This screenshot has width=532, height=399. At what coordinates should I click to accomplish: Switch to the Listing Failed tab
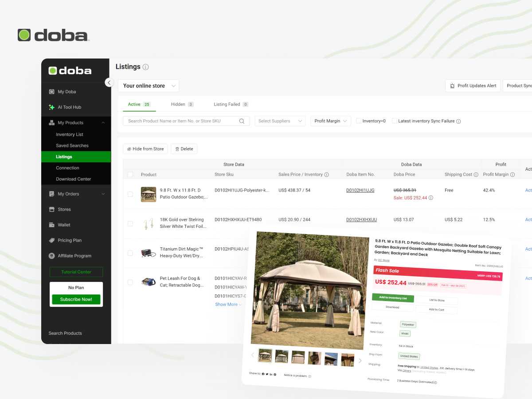[x=231, y=105]
